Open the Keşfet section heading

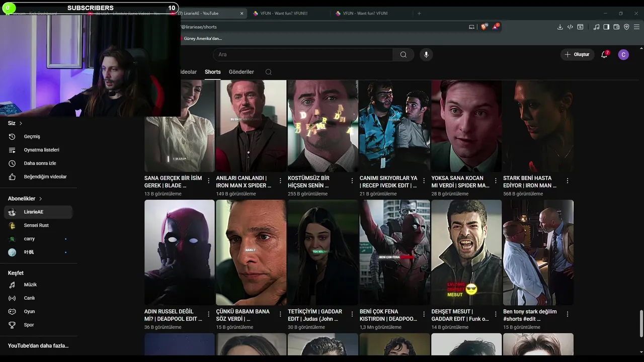click(x=16, y=273)
